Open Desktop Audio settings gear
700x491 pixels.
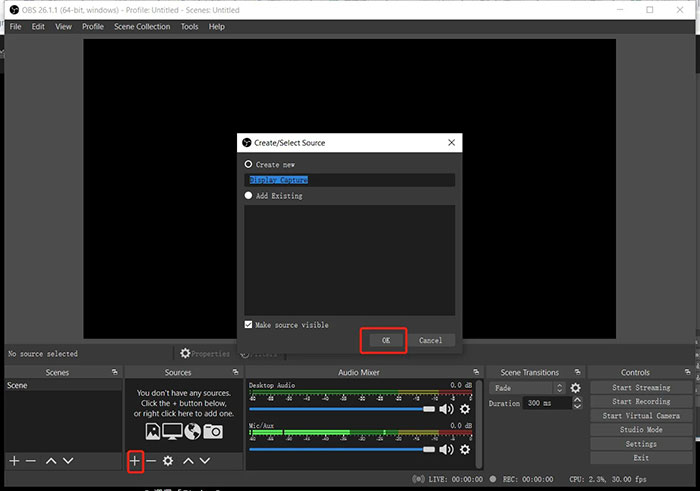[x=465, y=409]
